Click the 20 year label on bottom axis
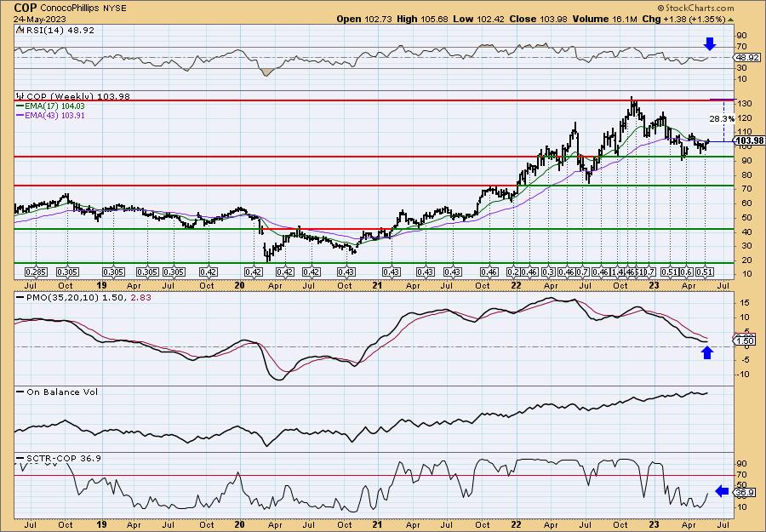Viewport: 766px width, 532px height. click(239, 524)
